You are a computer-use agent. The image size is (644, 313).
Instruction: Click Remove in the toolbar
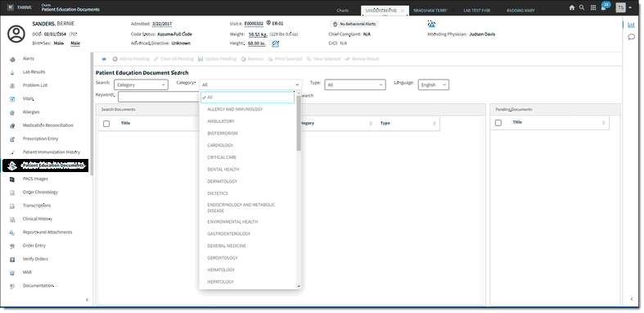tap(252, 59)
